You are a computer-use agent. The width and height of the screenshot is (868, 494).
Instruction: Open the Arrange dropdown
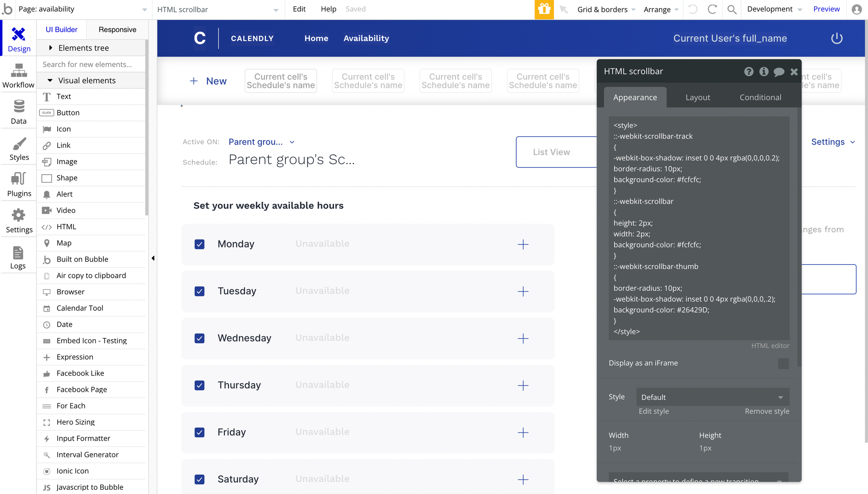661,9
